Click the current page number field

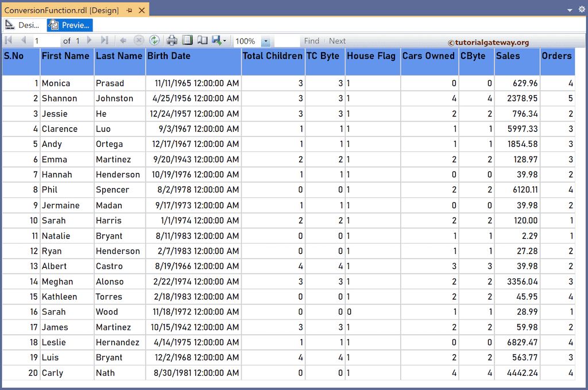pos(47,41)
